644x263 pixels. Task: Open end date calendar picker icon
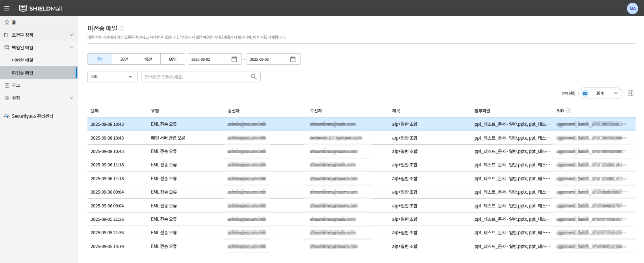293,59
